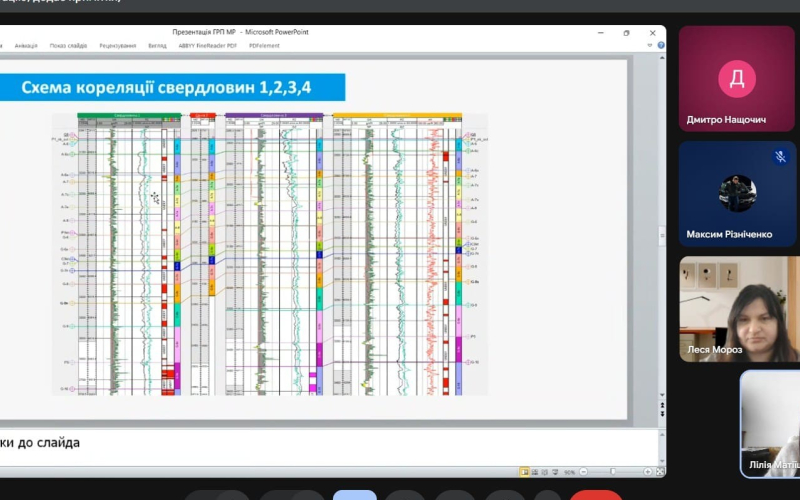Switch to Normal view in status bar
The image size is (800, 500).
pyautogui.click(x=524, y=471)
